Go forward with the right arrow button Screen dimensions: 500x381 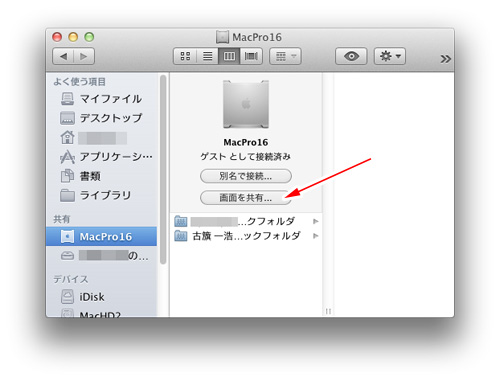tap(84, 56)
